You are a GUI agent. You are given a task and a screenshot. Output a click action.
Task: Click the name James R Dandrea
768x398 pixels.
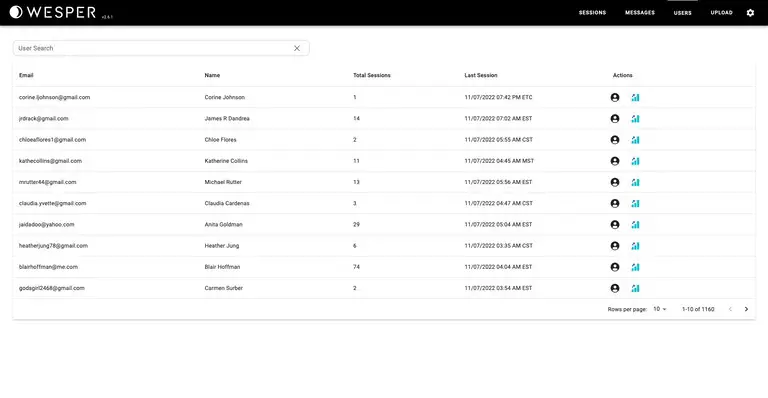point(227,118)
